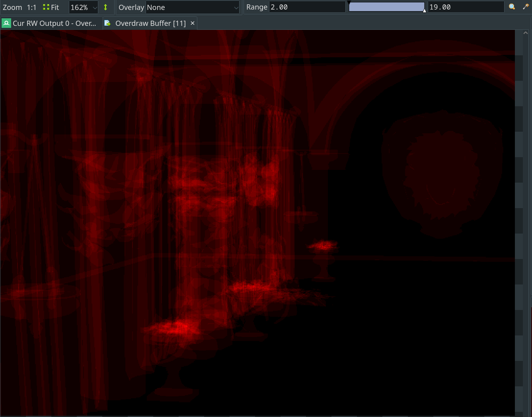Click the black point range marker
The image size is (532, 417).
pyautogui.click(x=349, y=3)
